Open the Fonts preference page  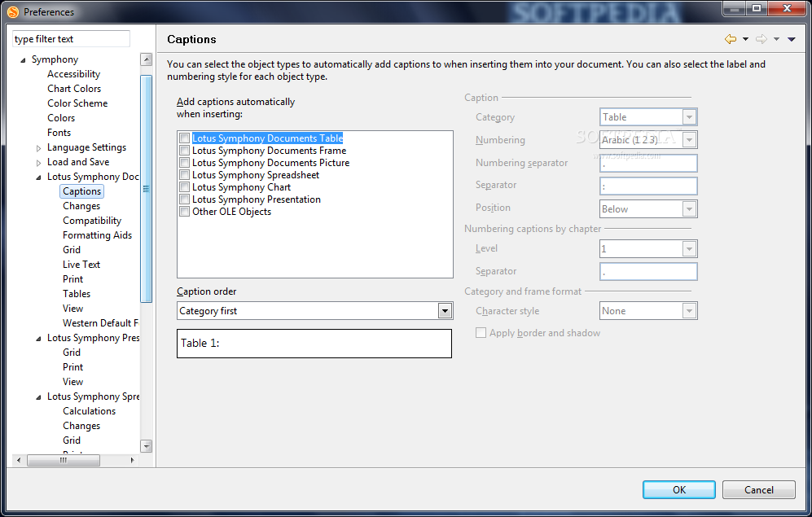coord(59,133)
